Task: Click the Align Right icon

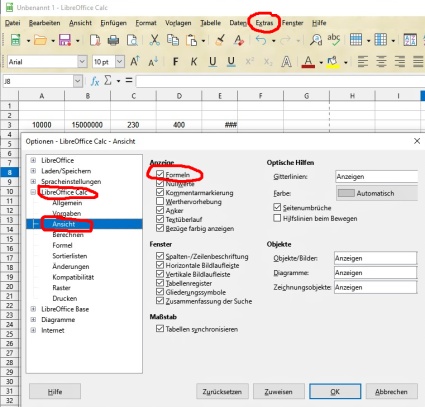Action: click(x=400, y=62)
